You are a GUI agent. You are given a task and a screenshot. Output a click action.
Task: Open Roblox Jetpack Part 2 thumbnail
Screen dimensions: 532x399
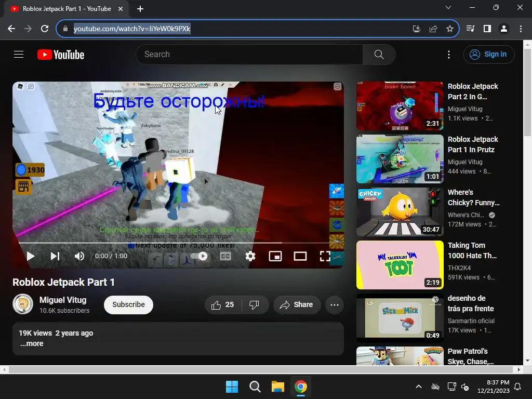click(x=400, y=106)
